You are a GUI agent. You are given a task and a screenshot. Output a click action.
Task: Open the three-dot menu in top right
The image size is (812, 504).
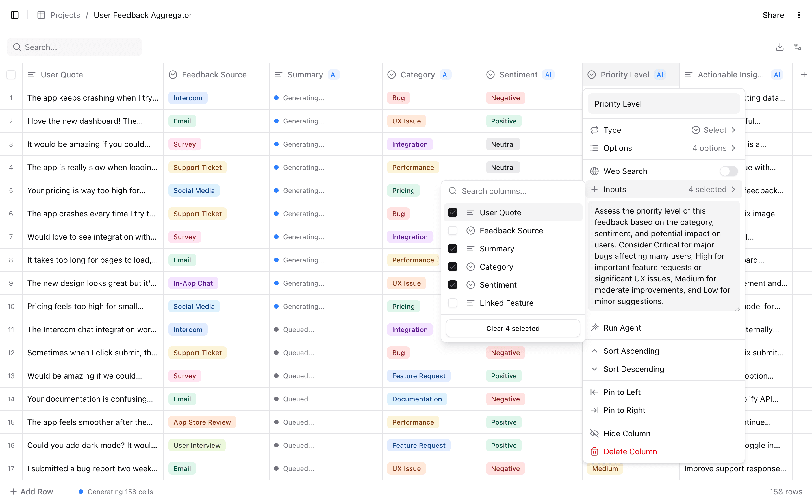click(x=799, y=15)
